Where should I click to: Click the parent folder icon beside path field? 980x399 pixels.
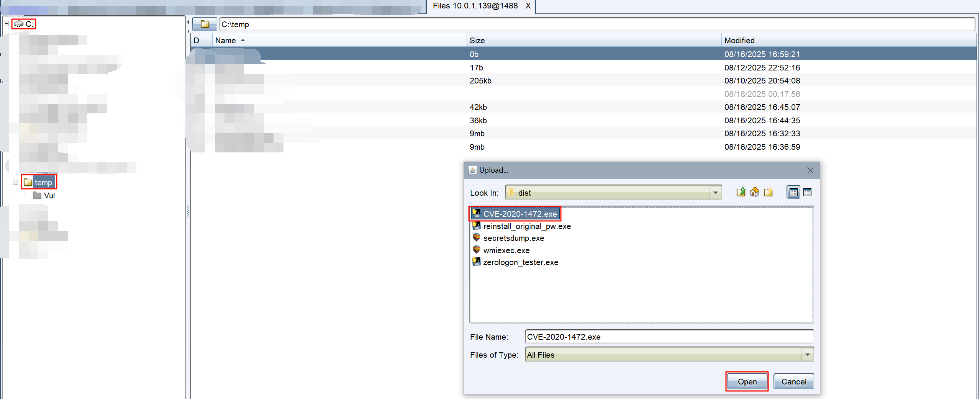click(205, 25)
